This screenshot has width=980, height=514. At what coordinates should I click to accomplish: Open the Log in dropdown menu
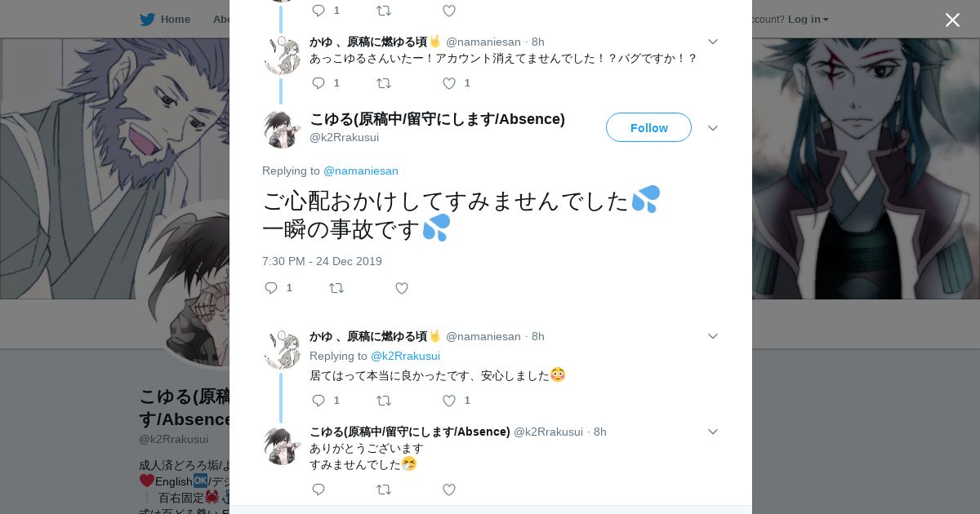808,19
